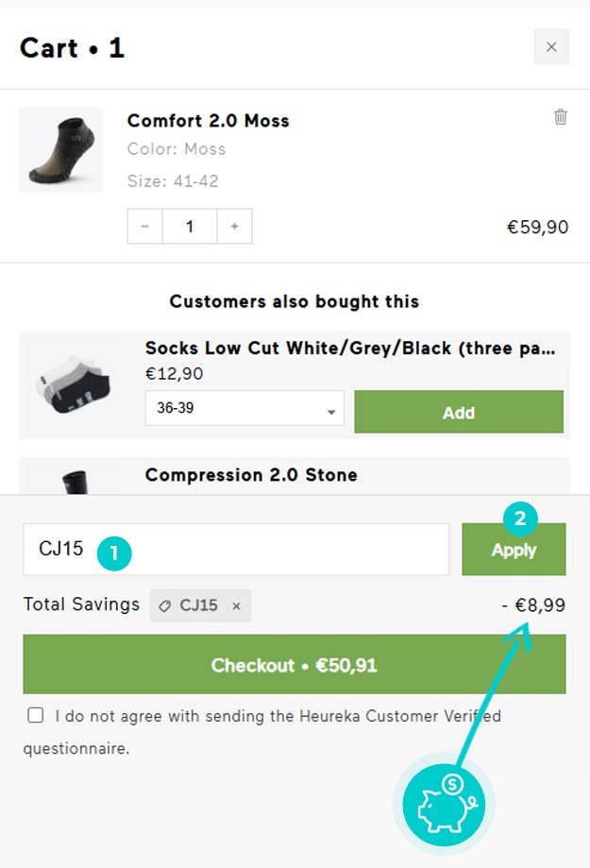
Task: Open the Comfort 2.0 Moss product title
Action: (208, 121)
